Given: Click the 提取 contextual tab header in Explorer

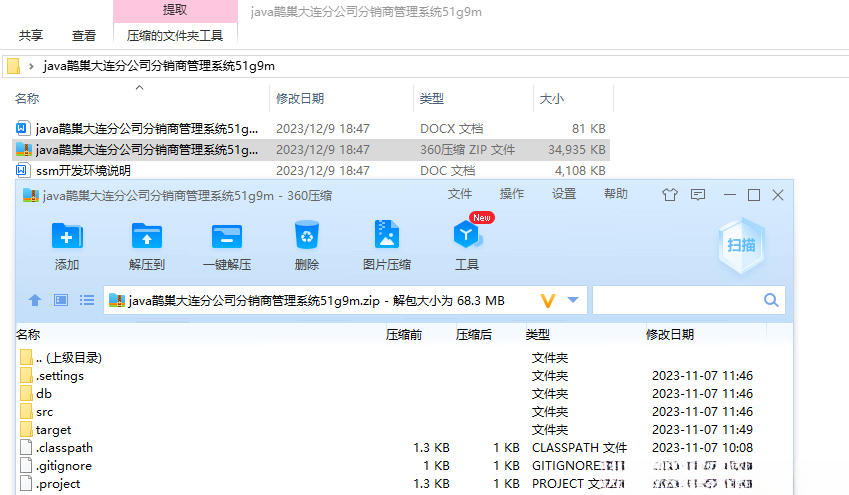Looking at the screenshot, I should (175, 10).
